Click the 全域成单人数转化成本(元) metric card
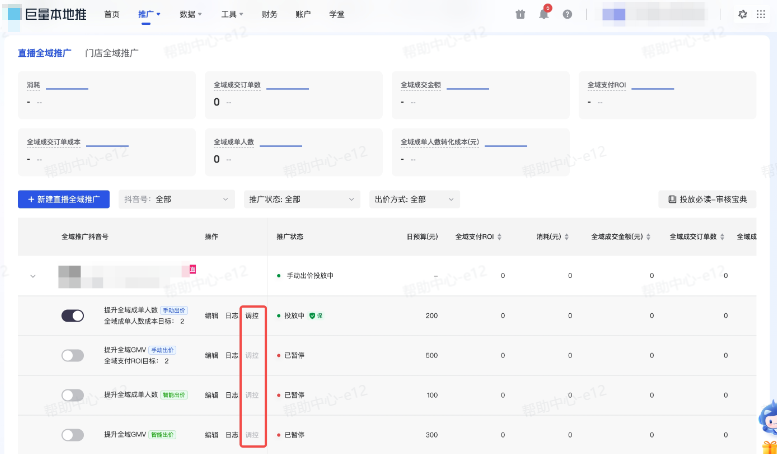Viewport: 777px width, 454px height. click(x=481, y=152)
